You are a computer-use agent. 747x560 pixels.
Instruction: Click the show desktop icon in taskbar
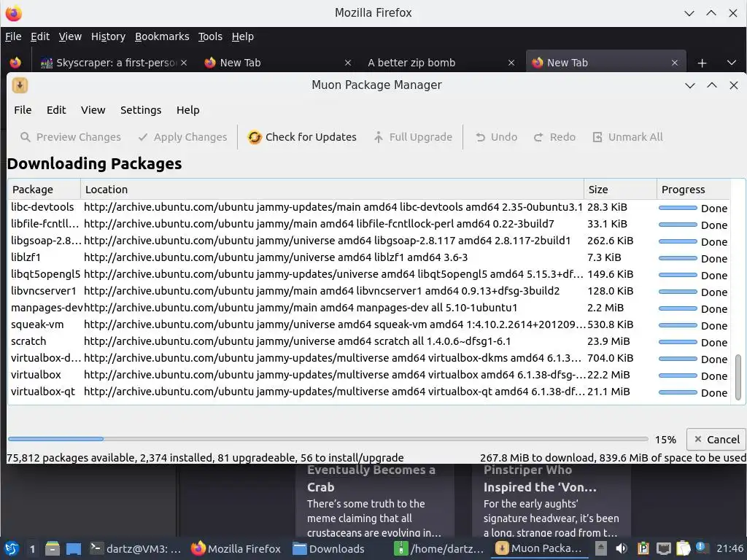coord(74,549)
